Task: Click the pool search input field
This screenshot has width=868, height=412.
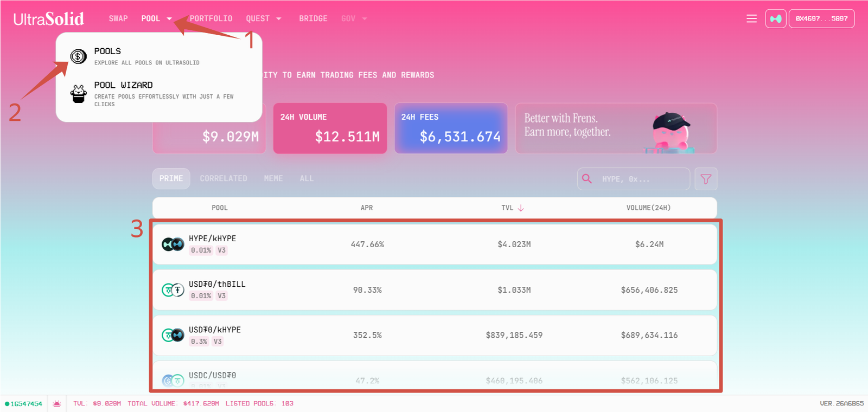Action: [x=640, y=179]
